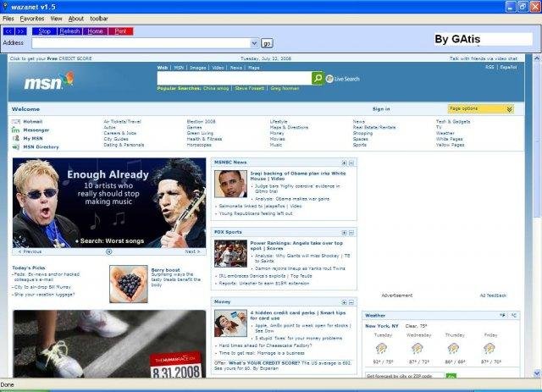Click the Sign in link
Screen dimensions: 542x392
[381, 109]
